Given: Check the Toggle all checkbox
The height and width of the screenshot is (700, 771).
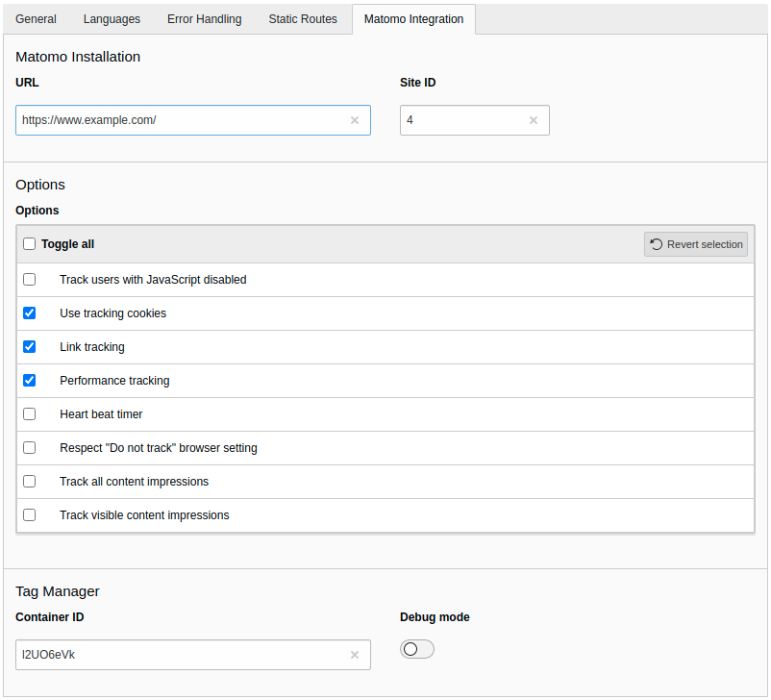Looking at the screenshot, I should pos(30,244).
